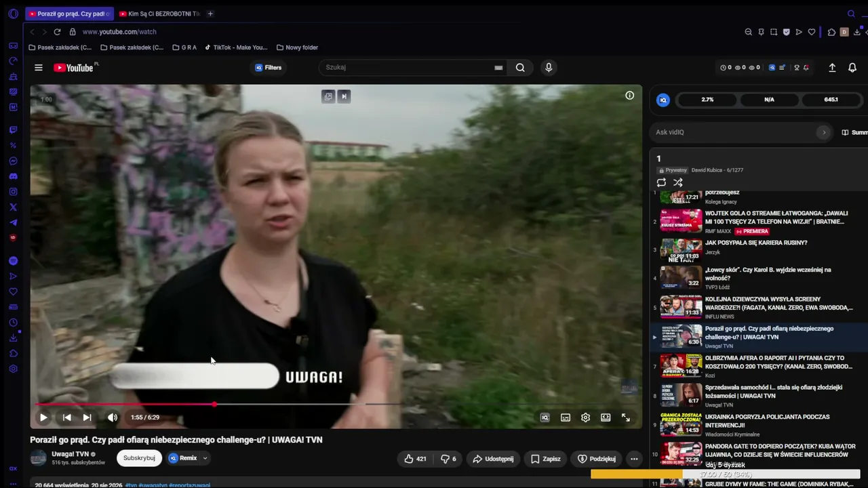Mute the video volume
Image resolution: width=868 pixels, height=488 pixels.
[x=113, y=418]
